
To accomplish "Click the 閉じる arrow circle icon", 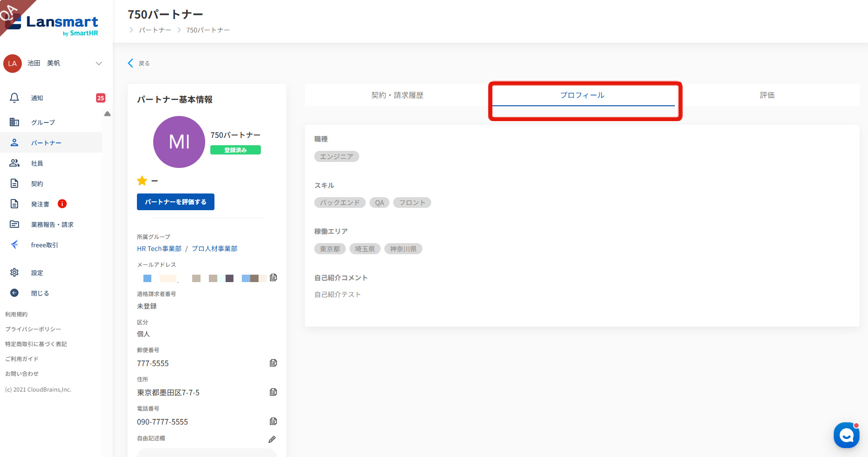I will 14,293.
